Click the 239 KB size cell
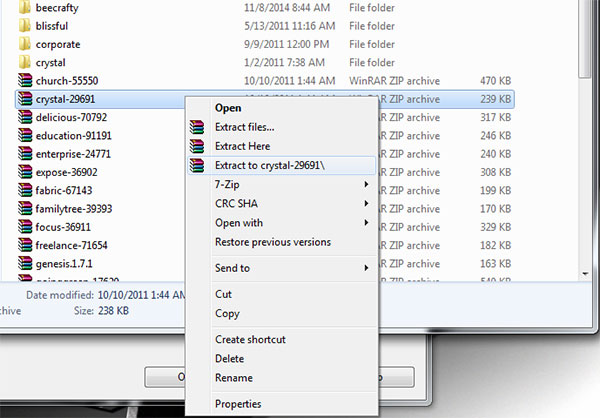This screenshot has width=600, height=418. (x=496, y=99)
